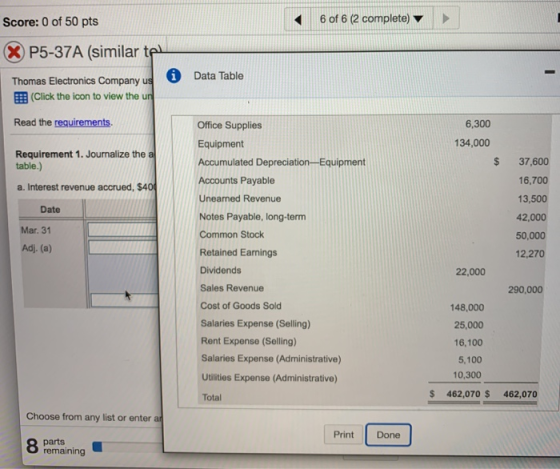This screenshot has height=469, width=560.
Task: Select the 'Dividends' row label
Action: click(x=220, y=270)
